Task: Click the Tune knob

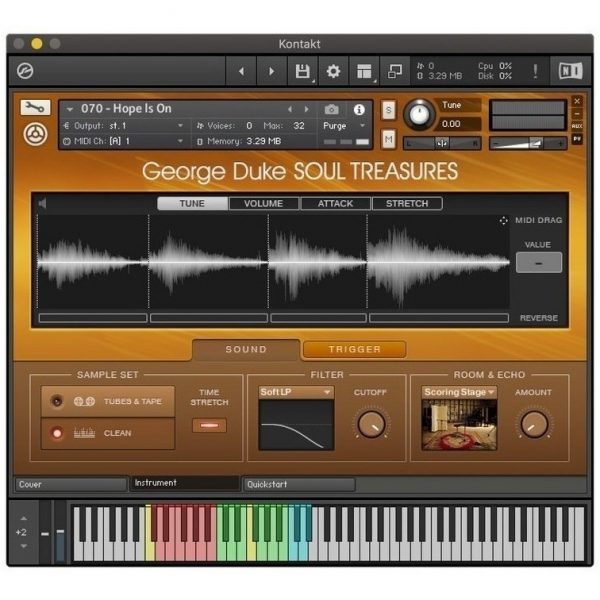Action: point(419,114)
